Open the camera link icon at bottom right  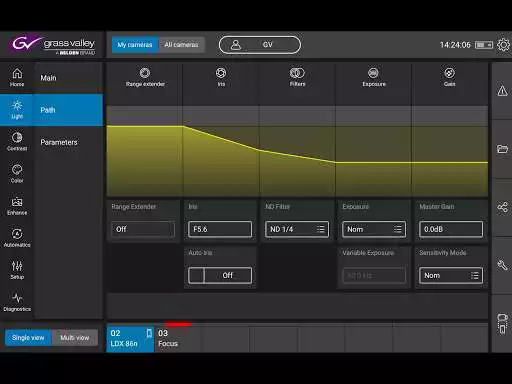(502, 323)
